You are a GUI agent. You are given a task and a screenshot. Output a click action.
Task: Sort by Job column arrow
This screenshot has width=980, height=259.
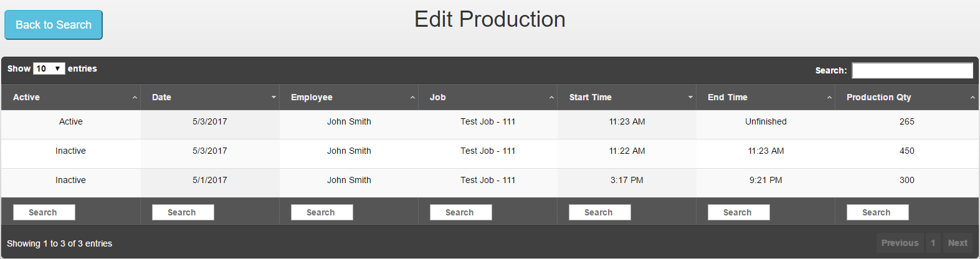click(551, 98)
